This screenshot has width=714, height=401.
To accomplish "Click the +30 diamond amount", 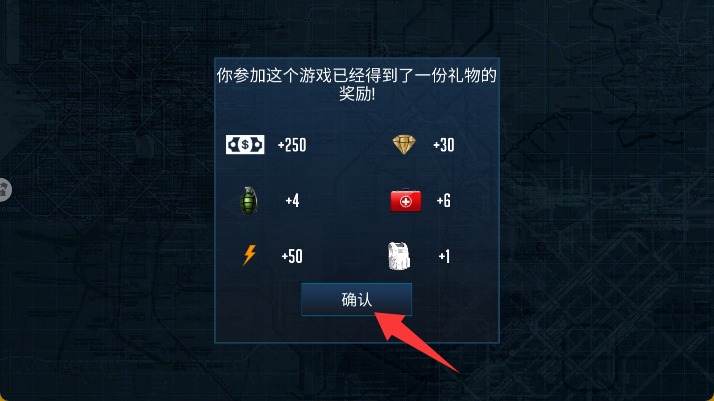I will pos(444,145).
